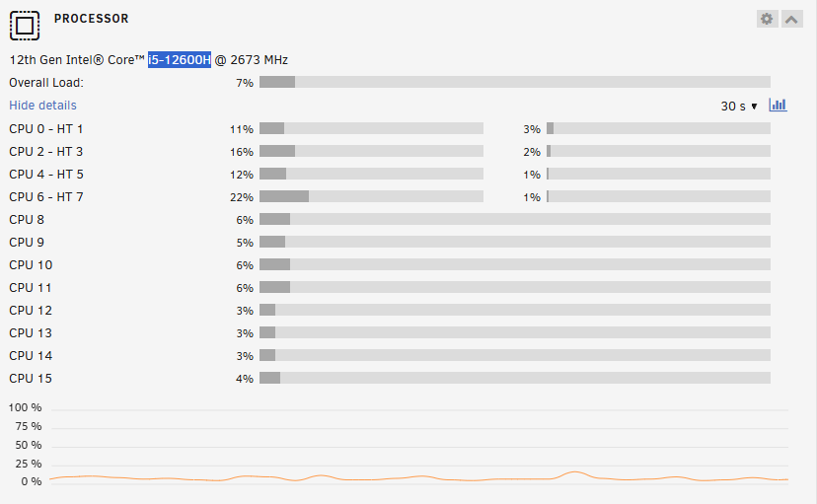
Task: Click the CPU 8 load bar
Action: pos(514,220)
